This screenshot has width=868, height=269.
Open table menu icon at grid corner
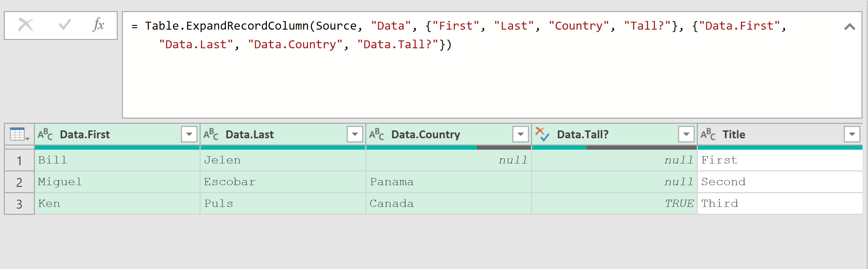tap(20, 134)
